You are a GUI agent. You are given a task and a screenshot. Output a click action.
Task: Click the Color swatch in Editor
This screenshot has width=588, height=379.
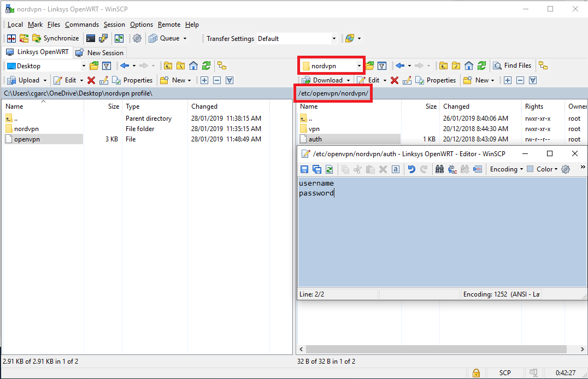(530, 169)
